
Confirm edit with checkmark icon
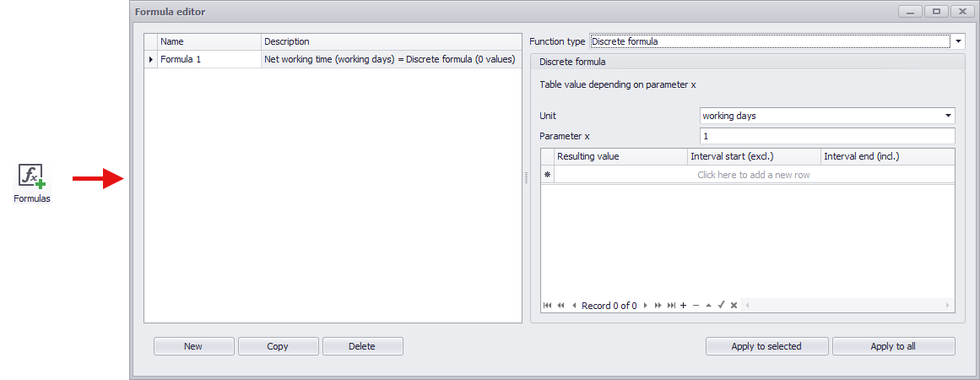[x=721, y=306]
